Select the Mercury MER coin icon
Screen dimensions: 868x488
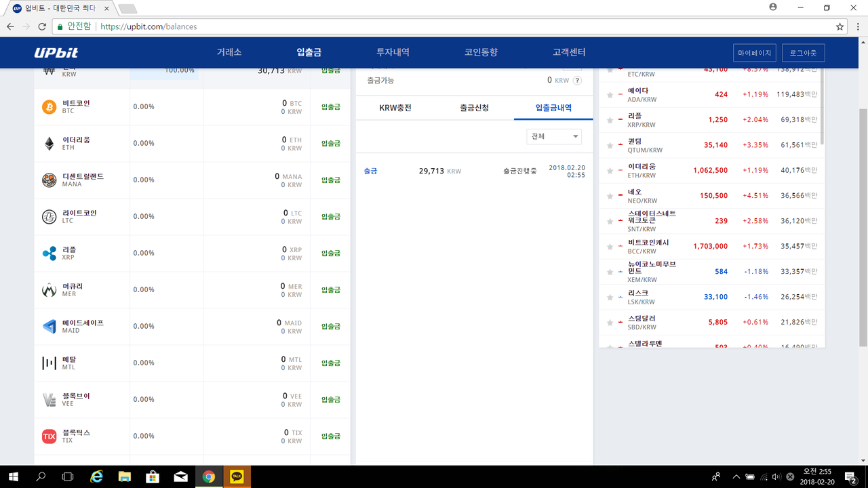49,290
